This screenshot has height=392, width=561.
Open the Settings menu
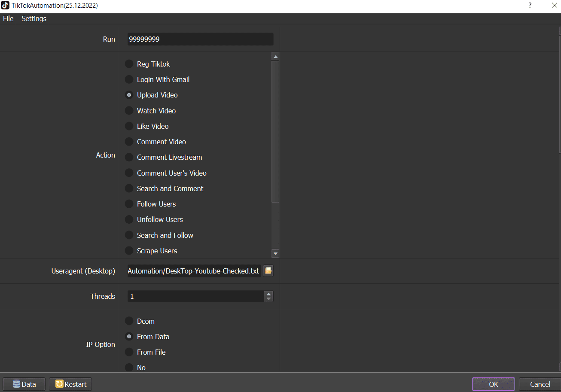34,18
